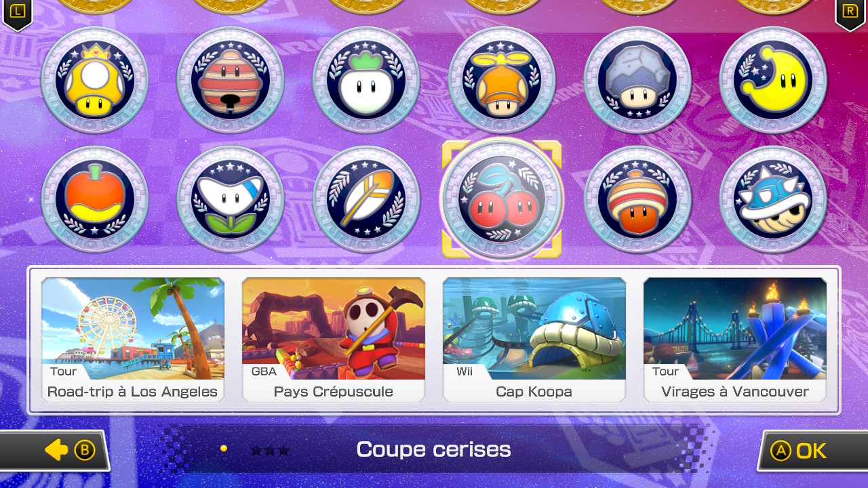Screen dimensions: 868x488
Task: Choose the rock mushroom cup emblem
Action: pyautogui.click(x=637, y=81)
